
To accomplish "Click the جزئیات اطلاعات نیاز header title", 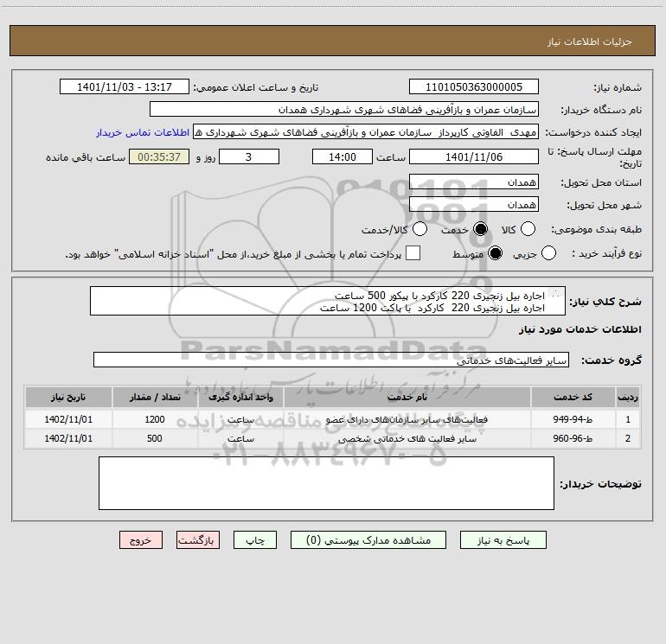I will point(590,41).
